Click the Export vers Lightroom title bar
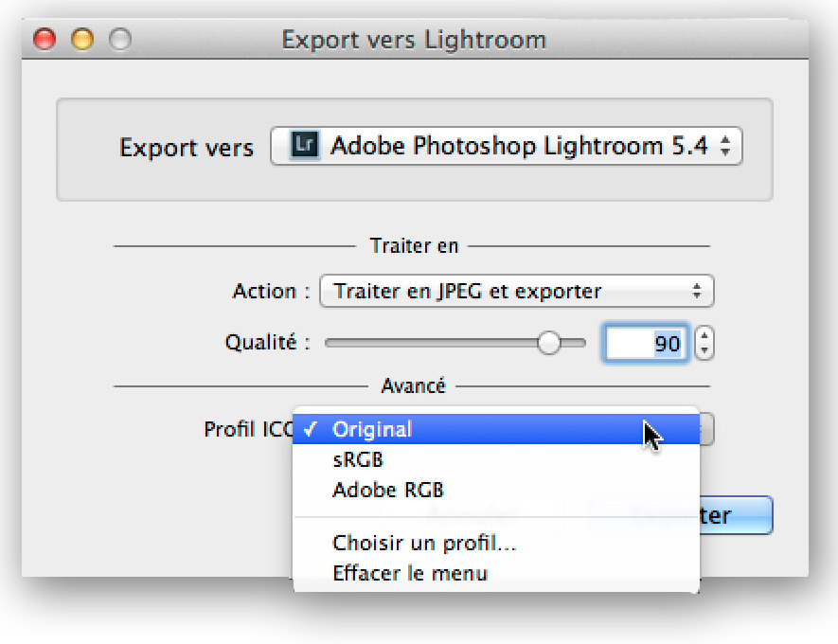Screen dimensions: 838x644 [415, 39]
